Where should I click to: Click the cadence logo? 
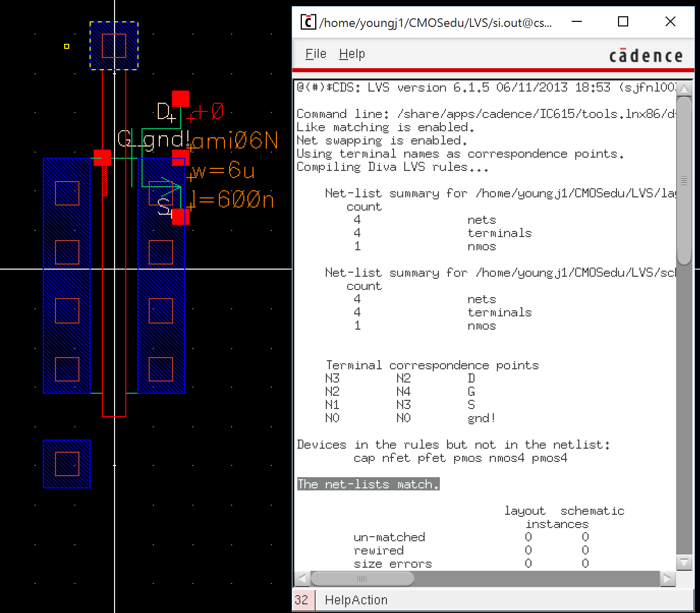coord(646,55)
